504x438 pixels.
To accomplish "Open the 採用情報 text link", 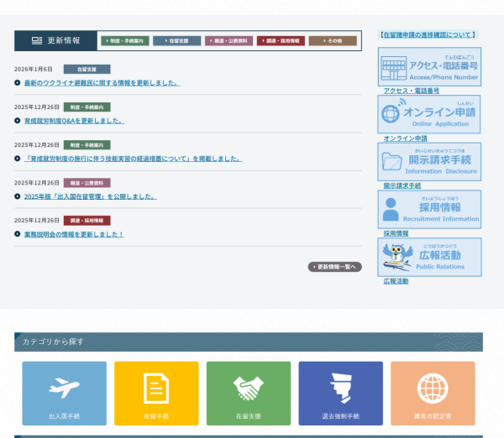I will pos(396,233).
